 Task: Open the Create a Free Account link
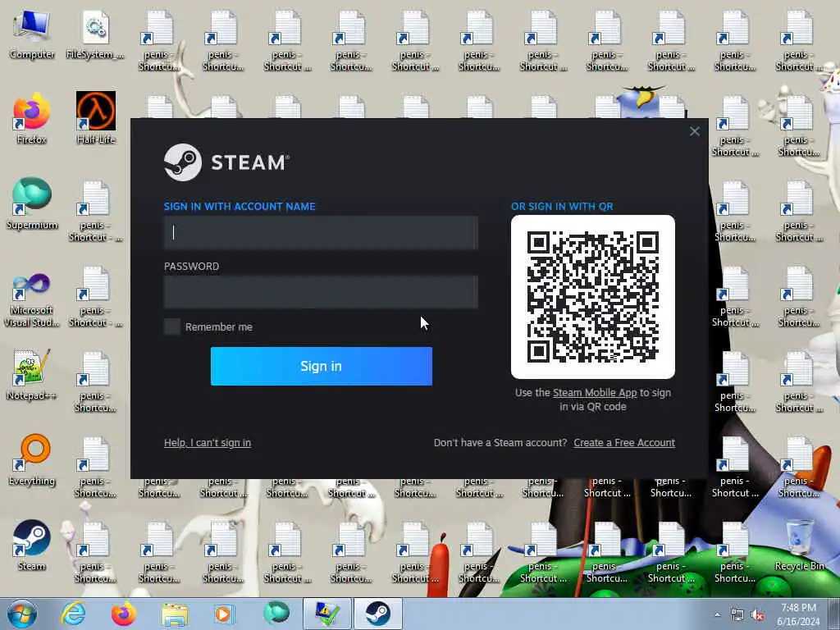coord(624,442)
